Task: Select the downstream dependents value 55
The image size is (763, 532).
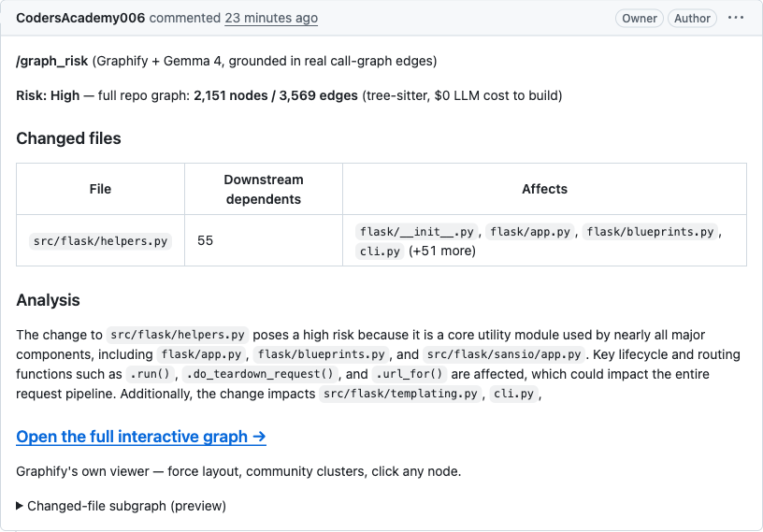Action: (205, 240)
